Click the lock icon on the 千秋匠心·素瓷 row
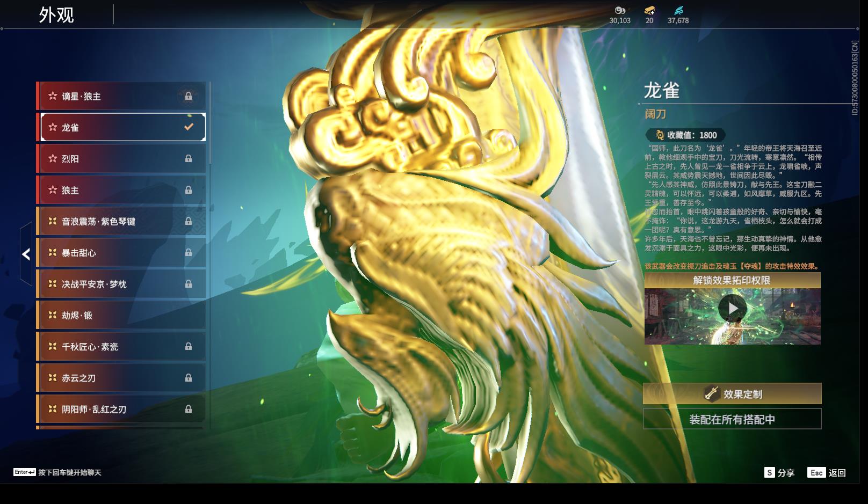The image size is (868, 504). click(x=189, y=347)
